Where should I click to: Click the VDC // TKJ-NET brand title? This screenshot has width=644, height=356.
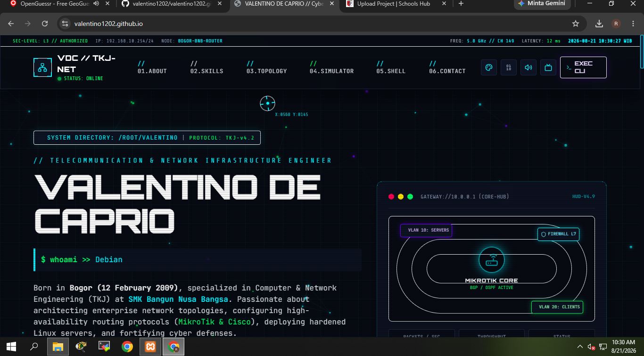[x=86, y=64]
